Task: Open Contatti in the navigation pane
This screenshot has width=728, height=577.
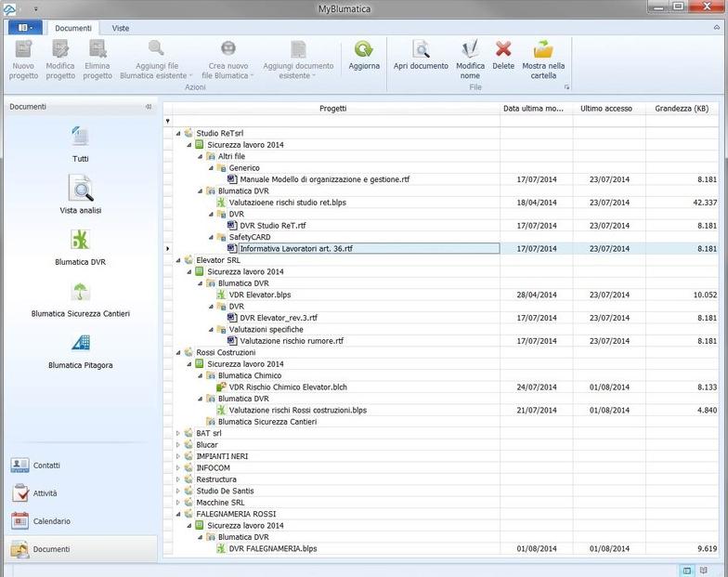Action: coord(46,465)
